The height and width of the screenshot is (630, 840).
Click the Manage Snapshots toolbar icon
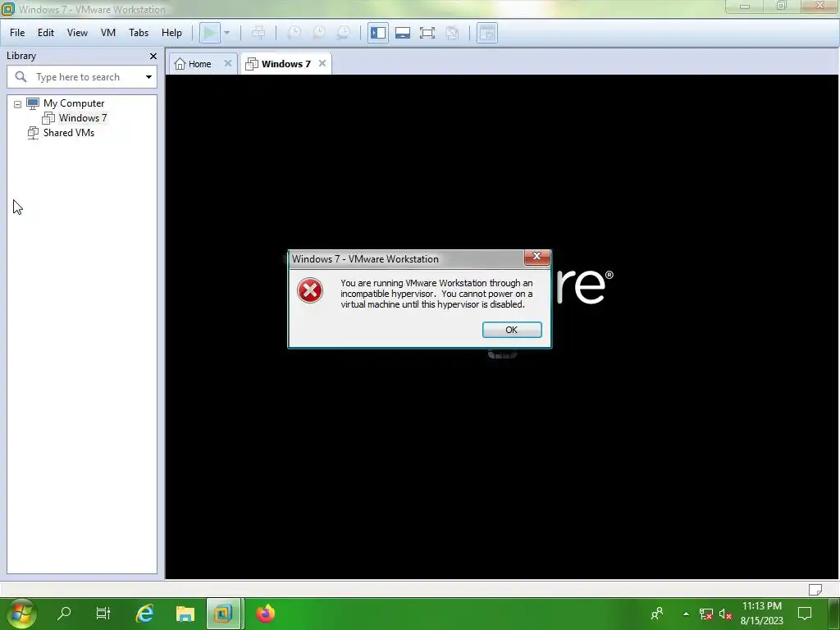click(x=343, y=33)
